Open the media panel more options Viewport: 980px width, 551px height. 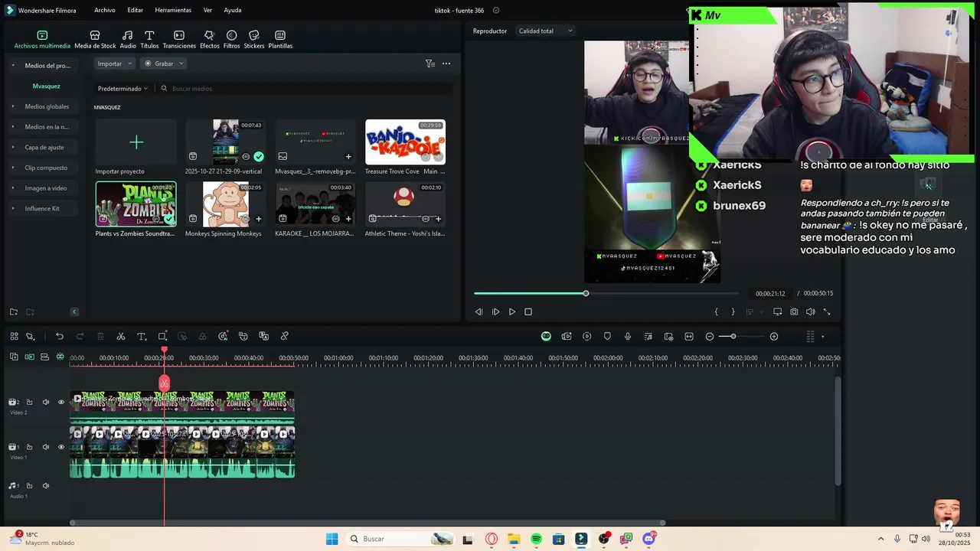[446, 64]
